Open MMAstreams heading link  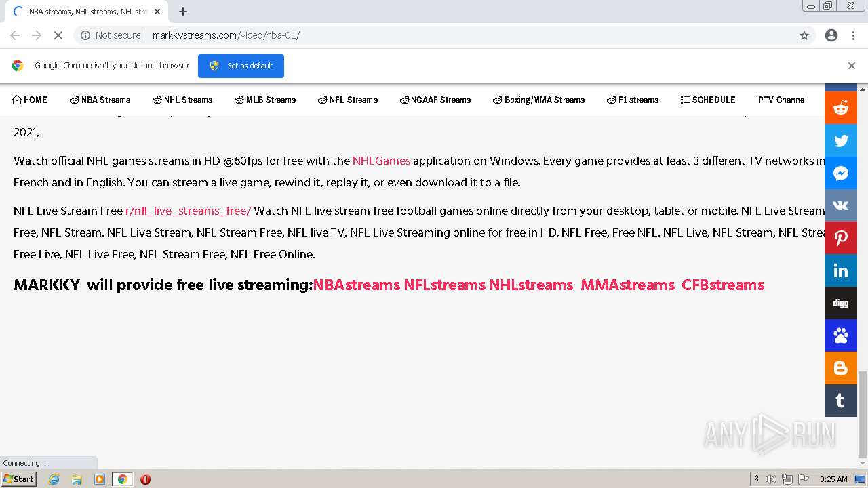[x=627, y=285]
